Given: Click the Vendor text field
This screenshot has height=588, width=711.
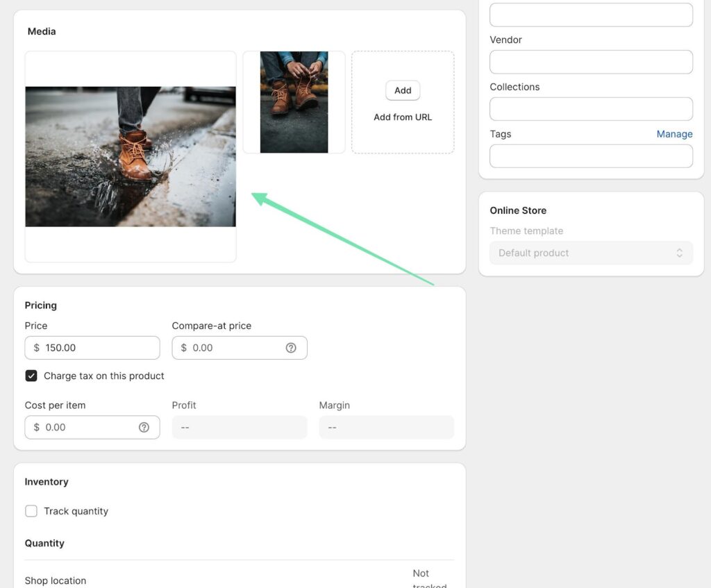Looking at the screenshot, I should coord(591,62).
